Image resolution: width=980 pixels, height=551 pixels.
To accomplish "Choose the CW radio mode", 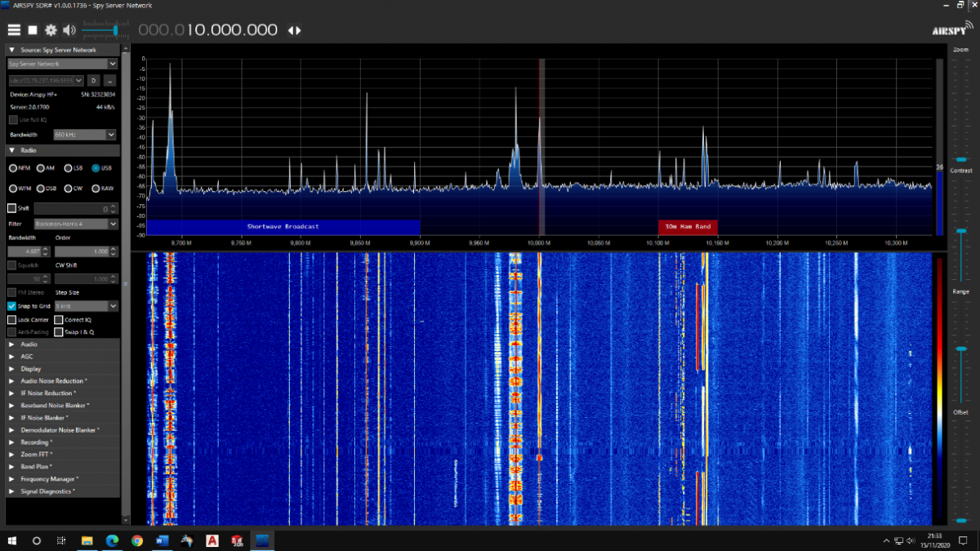I will point(69,189).
